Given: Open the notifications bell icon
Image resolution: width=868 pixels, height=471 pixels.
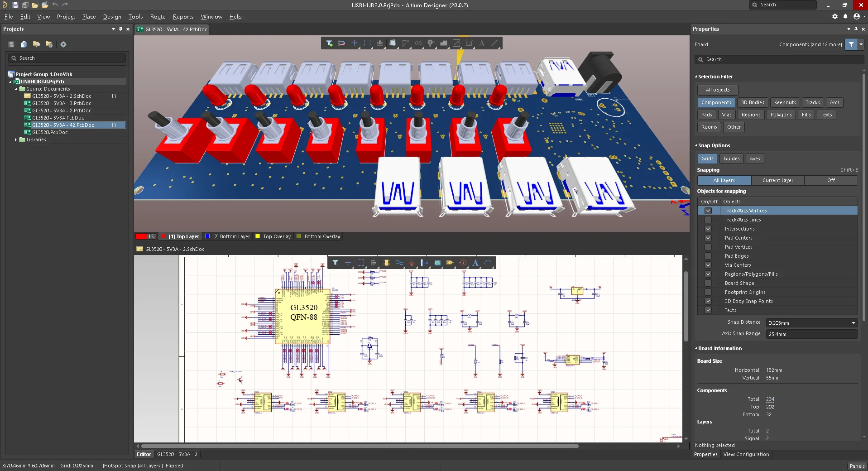Looking at the screenshot, I should click(x=845, y=16).
